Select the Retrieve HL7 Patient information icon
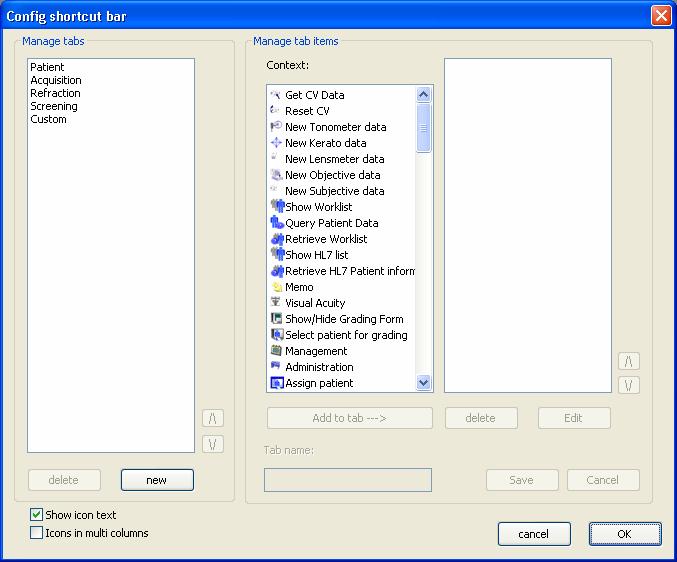This screenshot has height=562, width=677. tap(277, 271)
